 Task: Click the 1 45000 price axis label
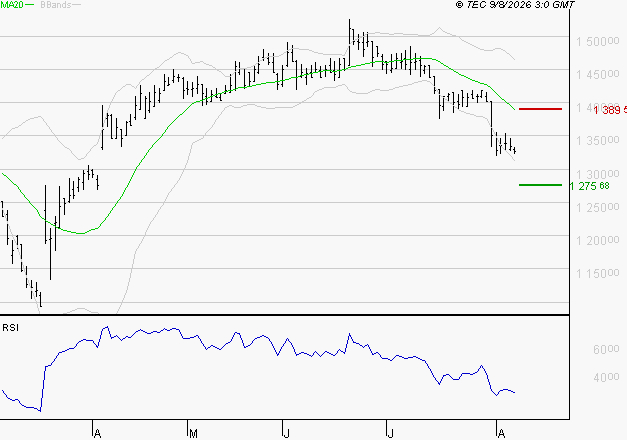(597, 74)
